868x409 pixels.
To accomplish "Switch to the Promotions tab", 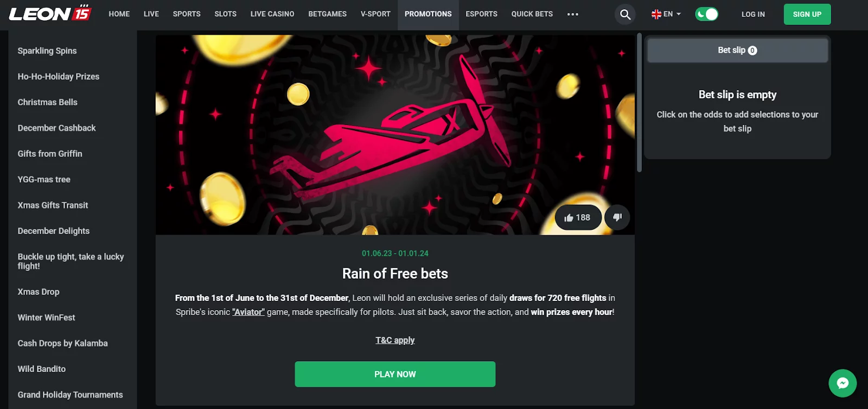I will (x=428, y=14).
